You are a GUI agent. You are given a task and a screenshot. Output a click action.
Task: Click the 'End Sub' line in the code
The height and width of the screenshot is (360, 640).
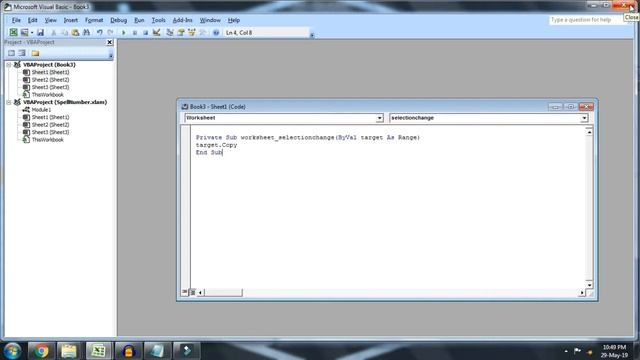click(x=209, y=152)
